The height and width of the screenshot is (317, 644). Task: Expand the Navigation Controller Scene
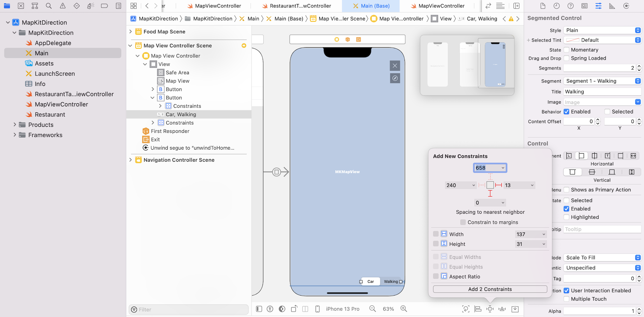coord(131,160)
